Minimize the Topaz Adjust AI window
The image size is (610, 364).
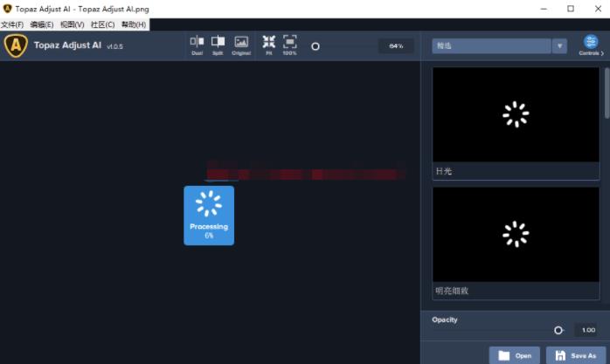544,9
